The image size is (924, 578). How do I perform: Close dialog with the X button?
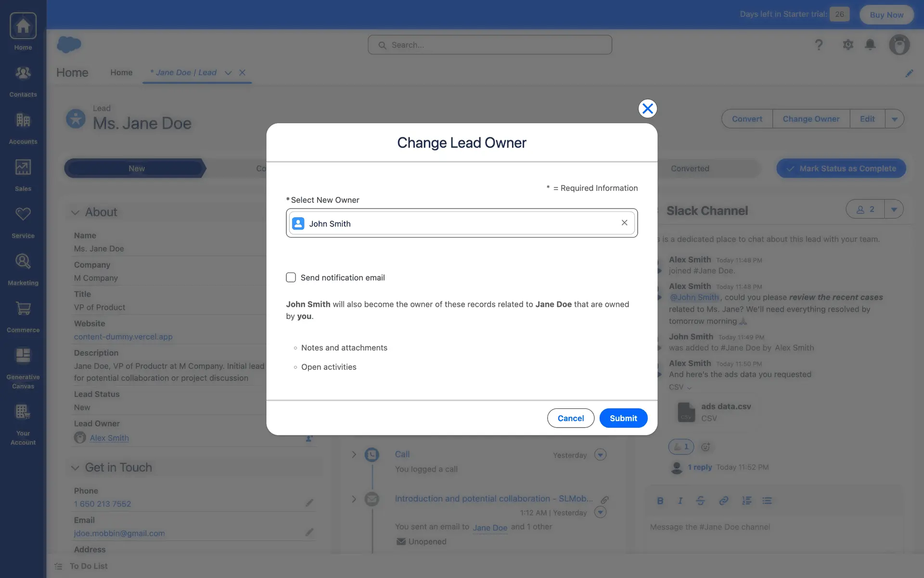click(647, 109)
